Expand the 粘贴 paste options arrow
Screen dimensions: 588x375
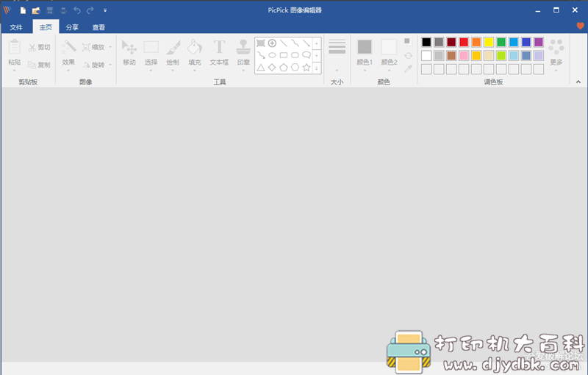[14, 70]
